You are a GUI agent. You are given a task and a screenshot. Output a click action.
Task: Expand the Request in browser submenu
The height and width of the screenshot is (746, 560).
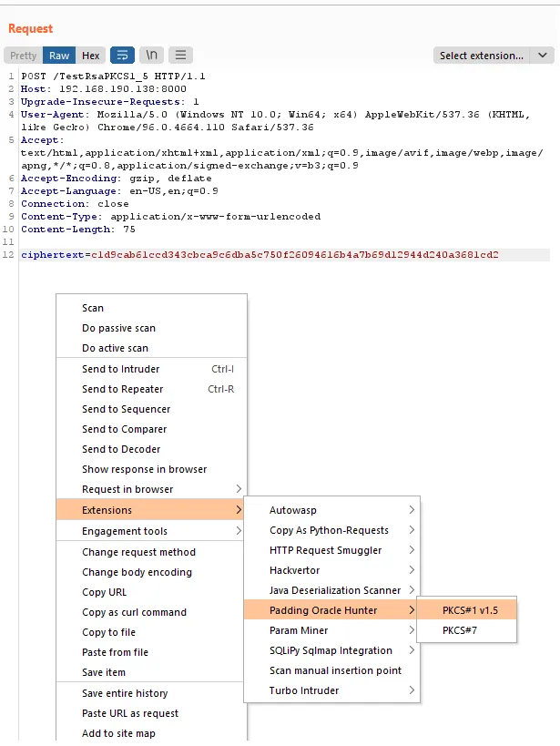pyautogui.click(x=127, y=489)
